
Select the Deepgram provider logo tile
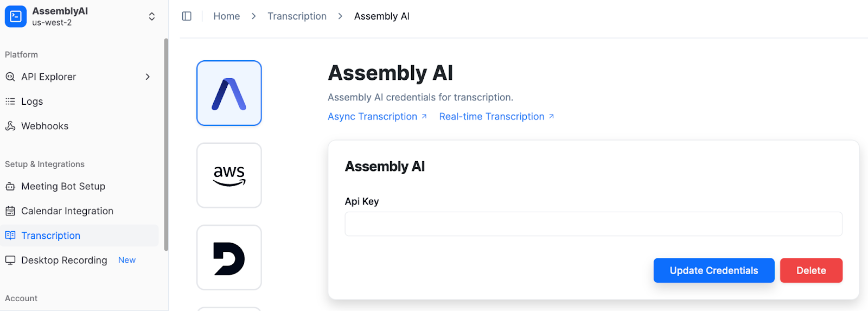pyautogui.click(x=229, y=257)
